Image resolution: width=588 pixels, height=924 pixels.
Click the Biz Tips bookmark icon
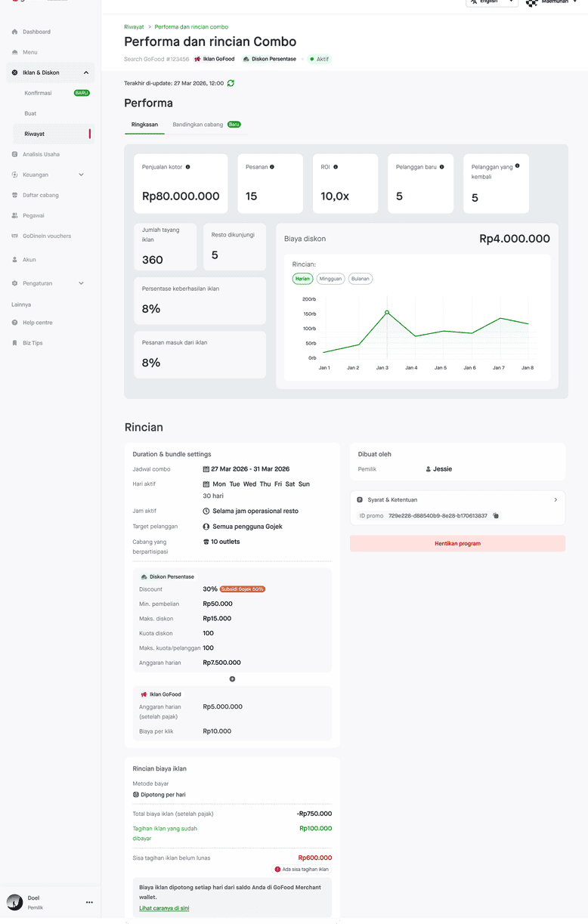(x=15, y=343)
